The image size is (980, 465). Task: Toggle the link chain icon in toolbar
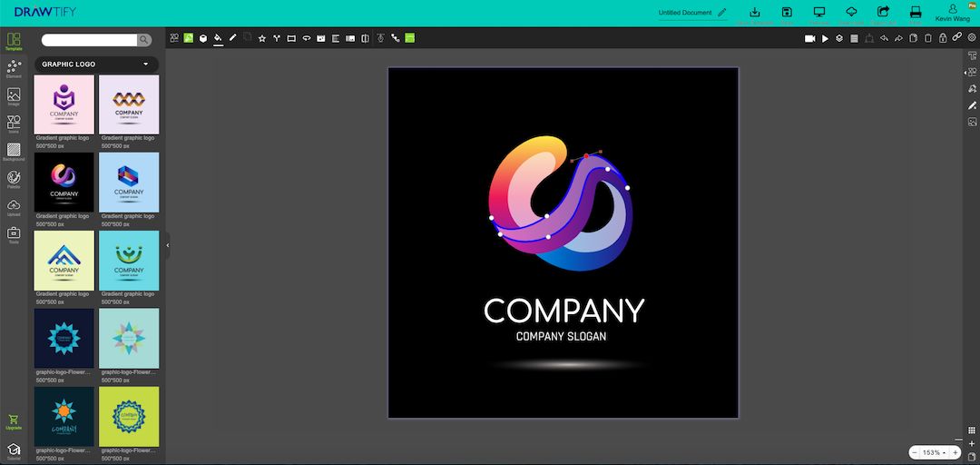(957, 38)
